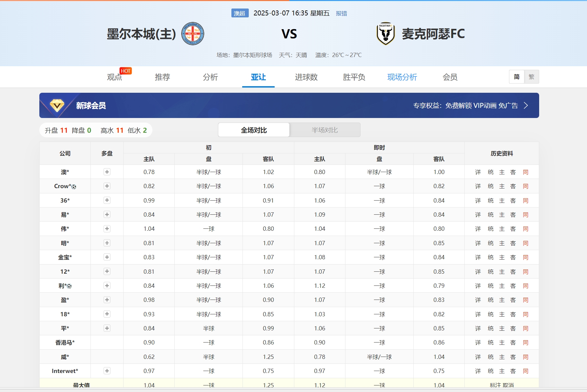Open 详 details for 明* row
This screenshot has height=392, width=587.
478,243
